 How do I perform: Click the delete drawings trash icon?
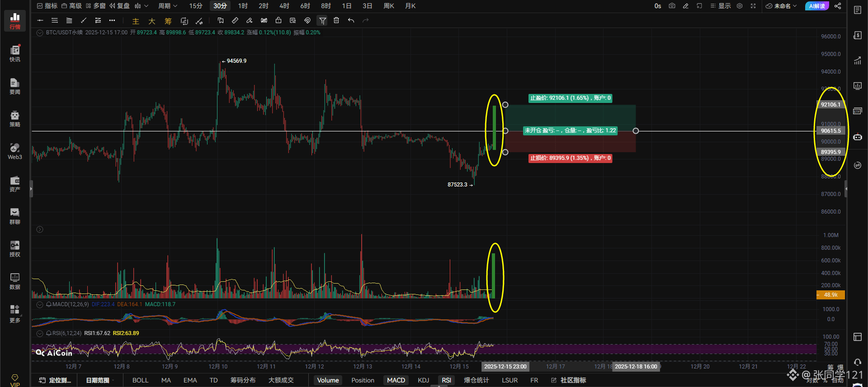click(x=336, y=20)
